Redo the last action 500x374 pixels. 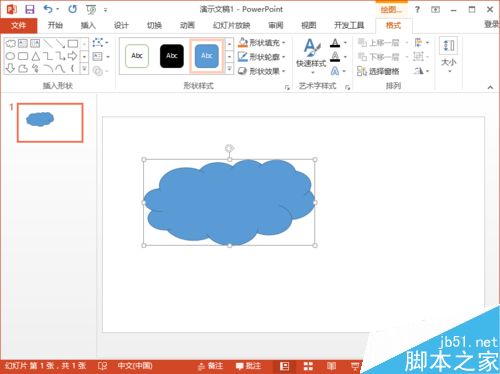click(x=72, y=9)
